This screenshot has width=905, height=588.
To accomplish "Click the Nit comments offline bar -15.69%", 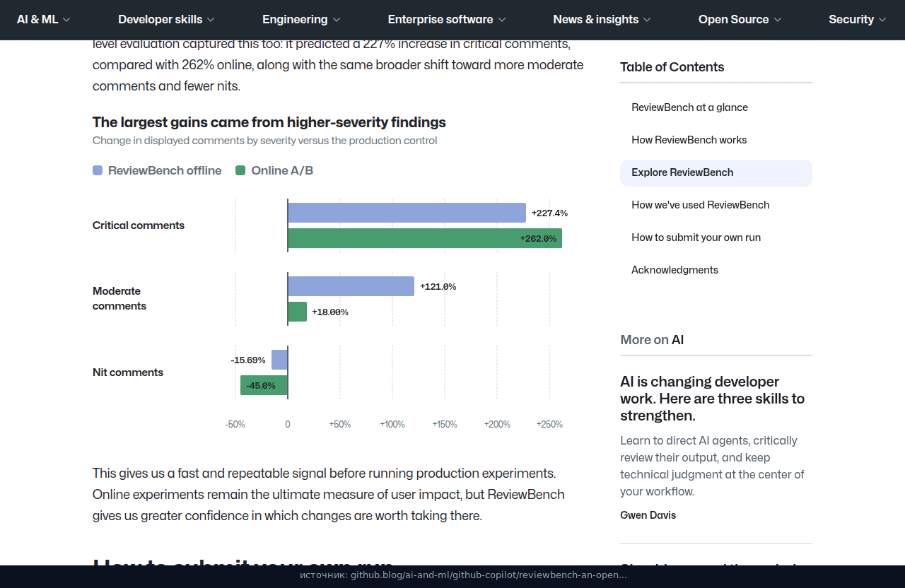I will coord(279,360).
